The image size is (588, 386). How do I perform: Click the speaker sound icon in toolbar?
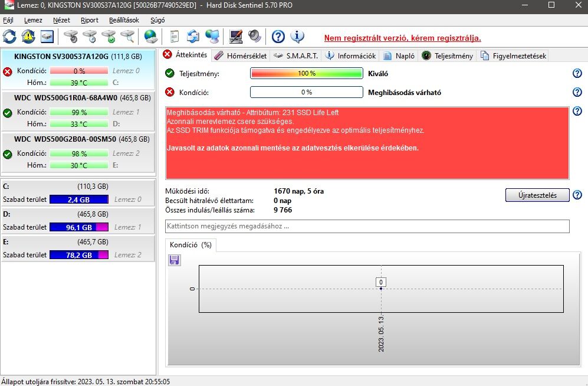[x=255, y=37]
